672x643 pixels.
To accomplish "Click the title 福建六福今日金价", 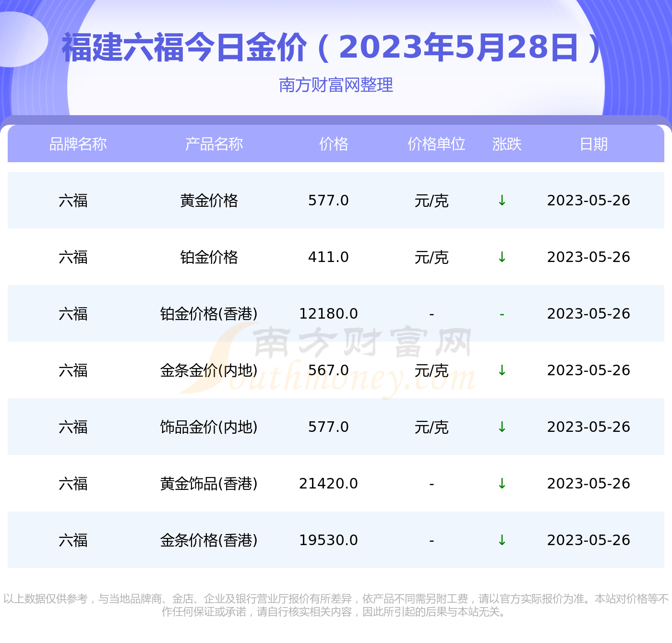I will tap(184, 48).
